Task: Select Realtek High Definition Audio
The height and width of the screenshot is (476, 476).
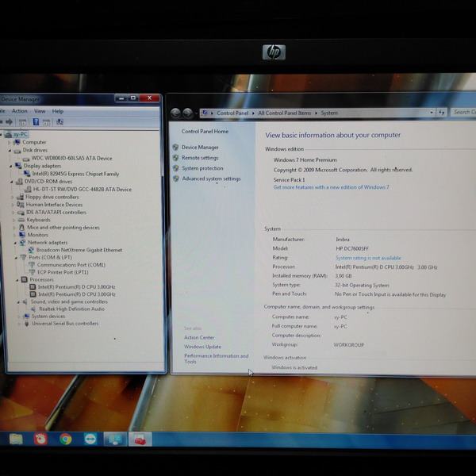Action: 71,309
